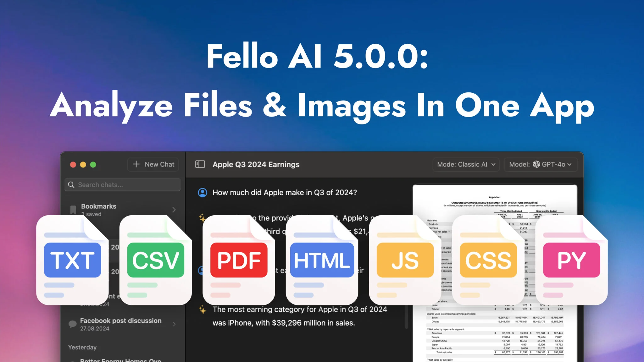Screen dimensions: 644x362
Task: Zoom the window with the green button
Action: point(93,165)
